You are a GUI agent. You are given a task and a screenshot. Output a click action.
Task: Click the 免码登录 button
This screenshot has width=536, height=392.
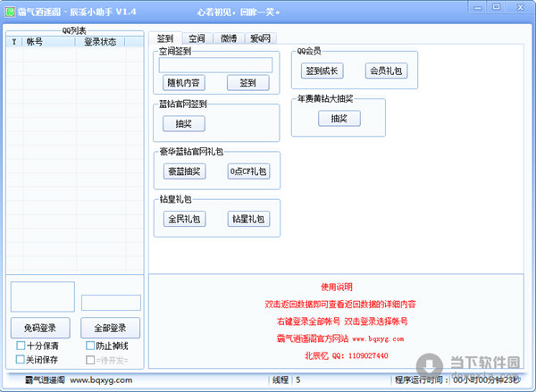point(40,328)
